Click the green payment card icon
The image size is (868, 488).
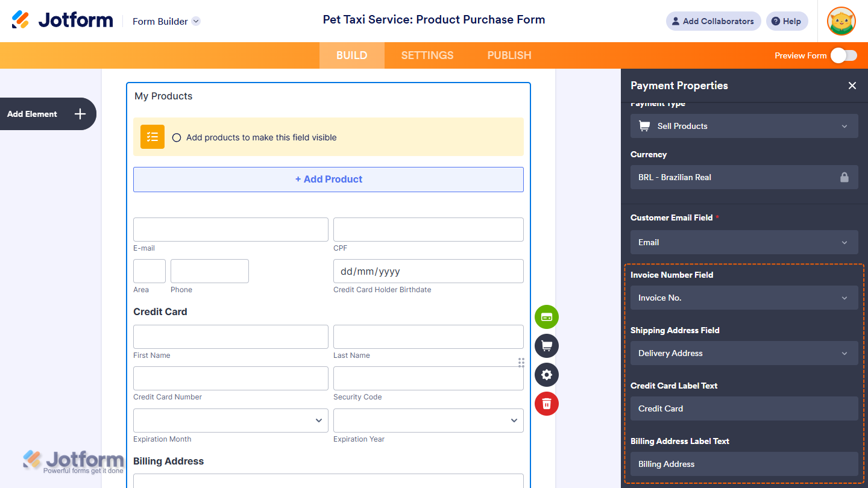coord(547,317)
